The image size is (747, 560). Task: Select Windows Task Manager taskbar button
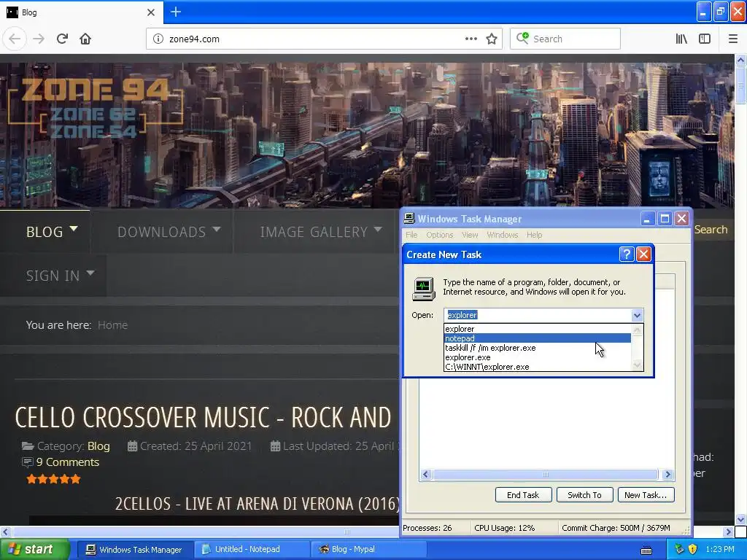coord(135,549)
